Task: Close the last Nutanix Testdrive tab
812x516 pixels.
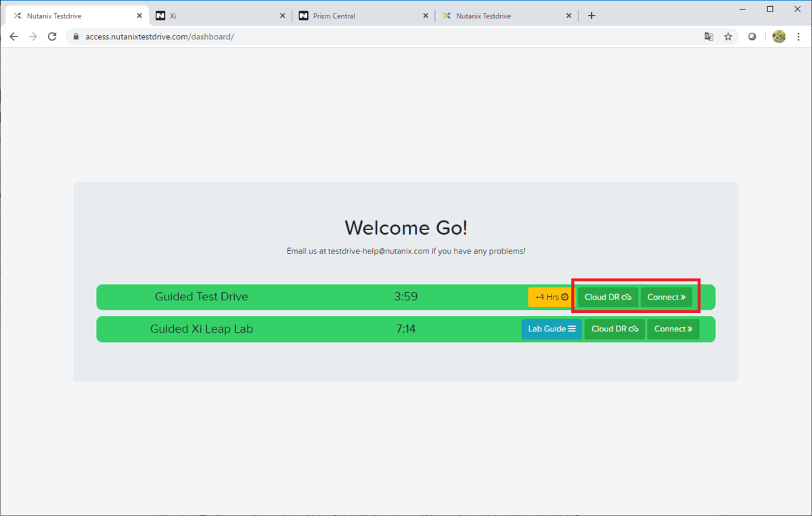Action: [569, 16]
